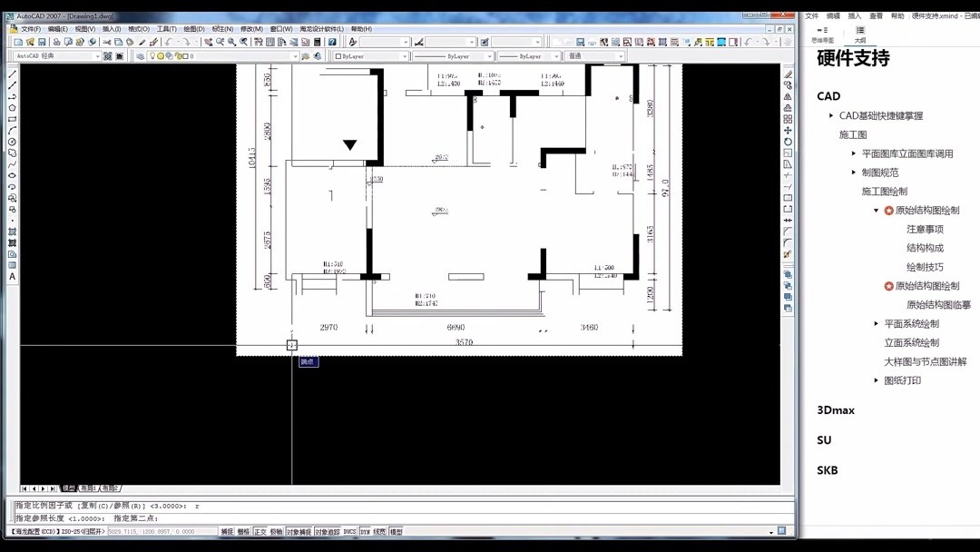Select the Line draw tool
Screen dimensions: 980x552
(x=12, y=74)
